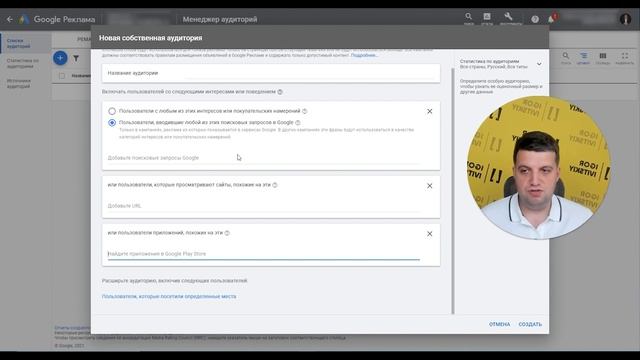Click the Подробнее learn more link
The image size is (640, 360).
(364, 55)
